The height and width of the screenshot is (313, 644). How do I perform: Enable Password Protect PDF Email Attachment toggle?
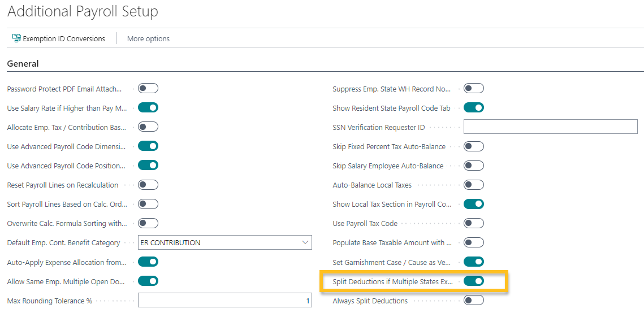tap(148, 89)
